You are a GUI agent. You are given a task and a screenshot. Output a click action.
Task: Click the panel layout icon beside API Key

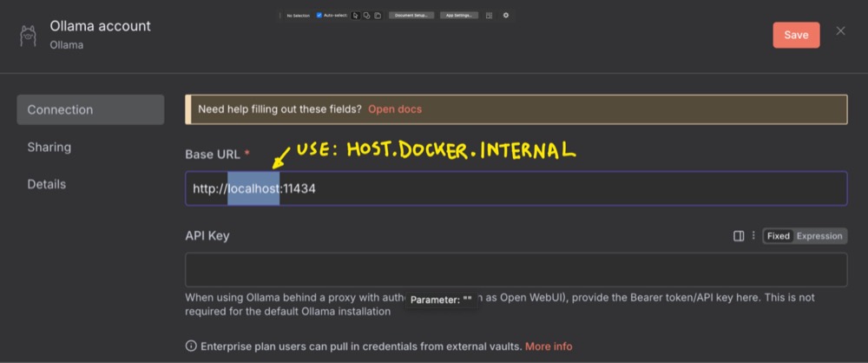(x=739, y=236)
